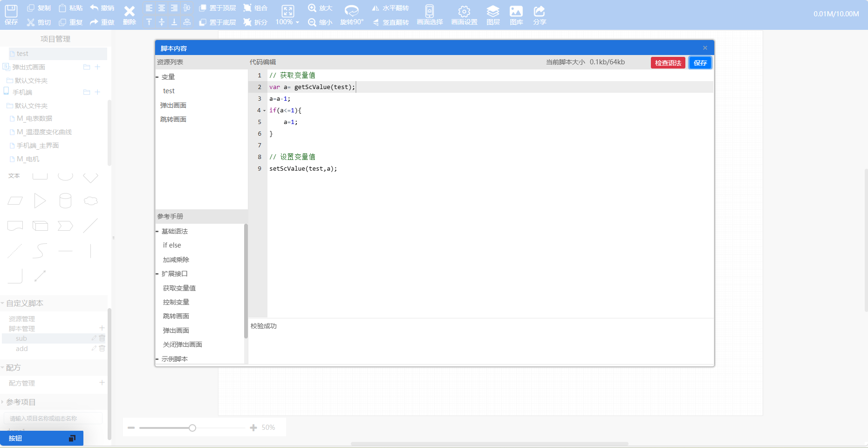Viewport: 868px width, 448px height.
Task: Click the red 检查语法 button
Action: [x=668, y=63]
